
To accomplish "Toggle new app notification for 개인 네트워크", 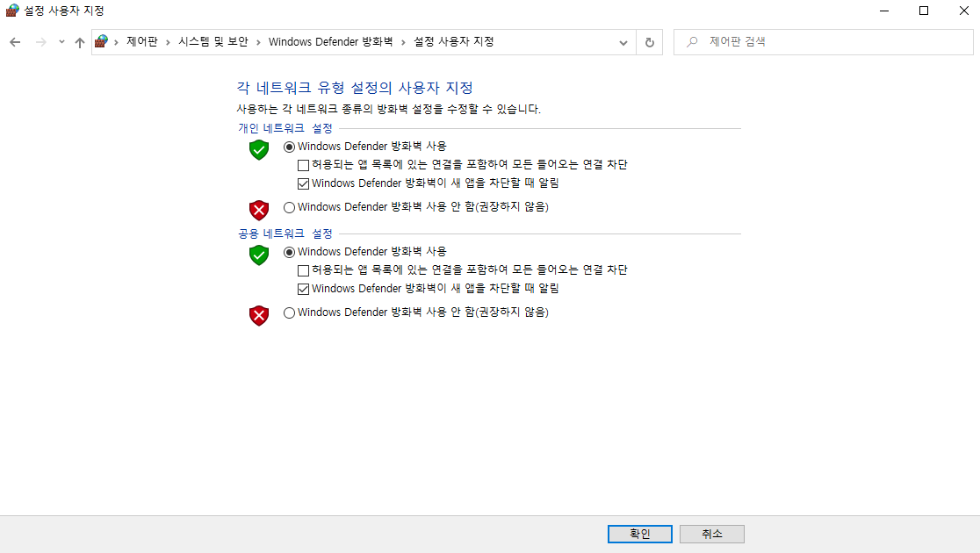I will coord(303,183).
